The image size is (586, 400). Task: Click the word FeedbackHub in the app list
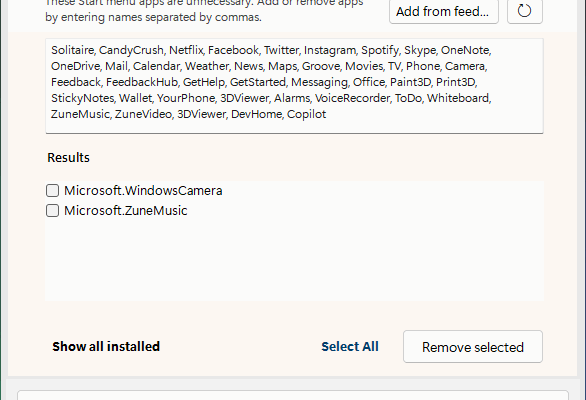(142, 82)
